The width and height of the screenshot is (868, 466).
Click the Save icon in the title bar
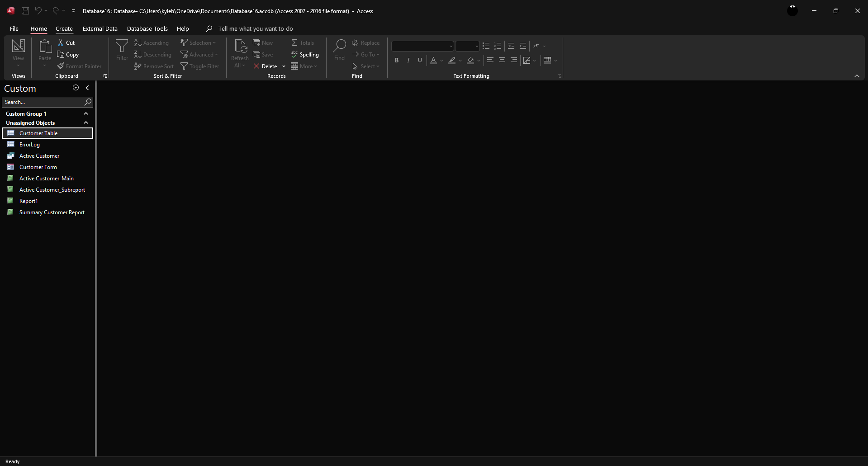25,11
